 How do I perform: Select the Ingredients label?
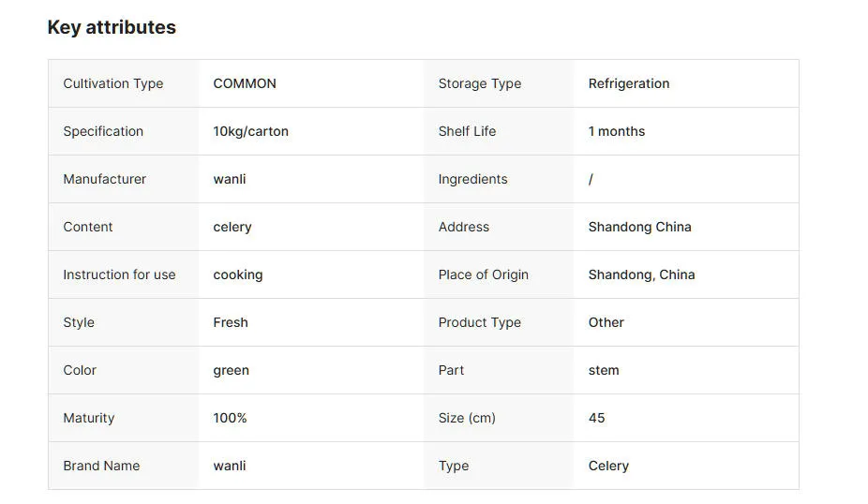(x=472, y=179)
